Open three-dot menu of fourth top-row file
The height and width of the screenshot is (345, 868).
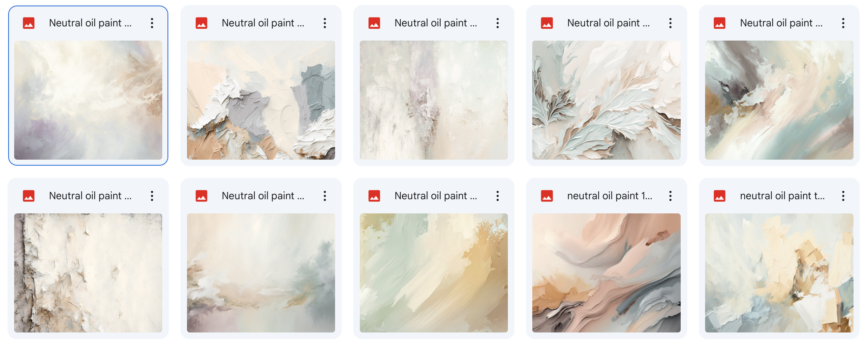[670, 23]
